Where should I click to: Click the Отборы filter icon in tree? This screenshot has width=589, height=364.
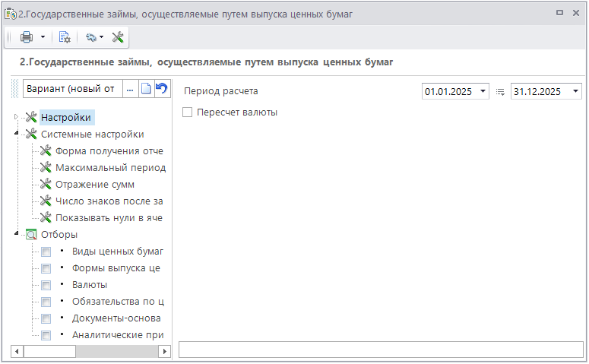click(31, 234)
